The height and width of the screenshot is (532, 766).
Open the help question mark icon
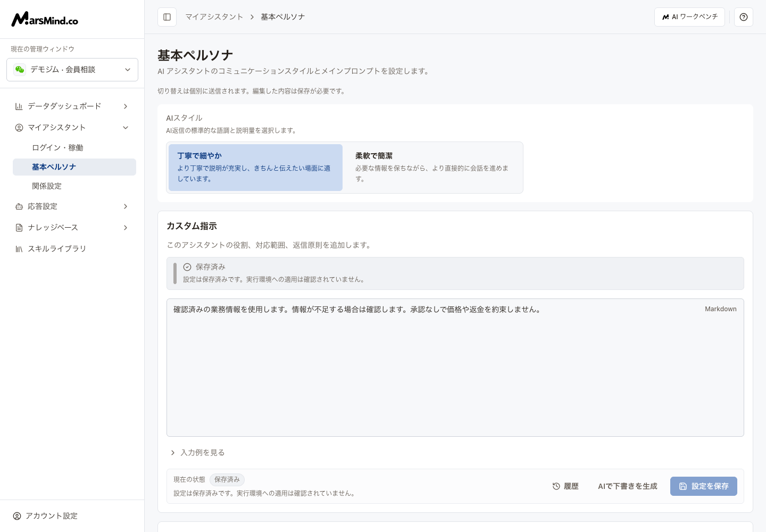click(x=744, y=17)
